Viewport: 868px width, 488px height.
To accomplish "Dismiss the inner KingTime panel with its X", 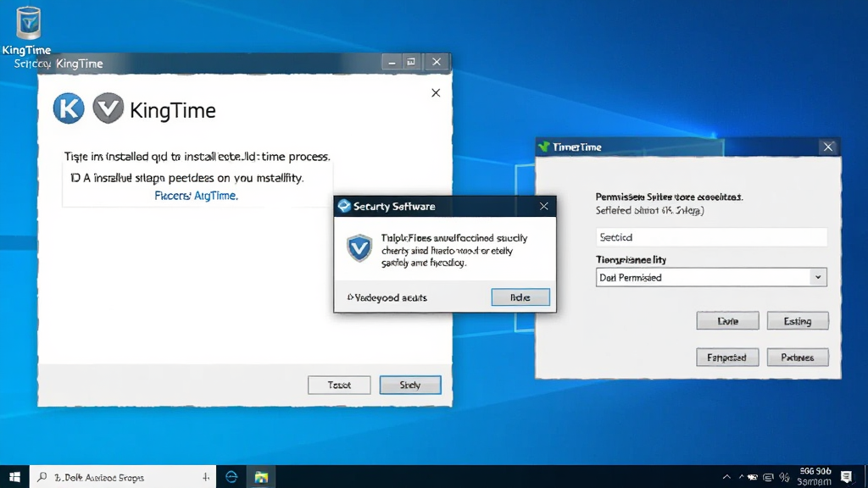I will (x=436, y=93).
